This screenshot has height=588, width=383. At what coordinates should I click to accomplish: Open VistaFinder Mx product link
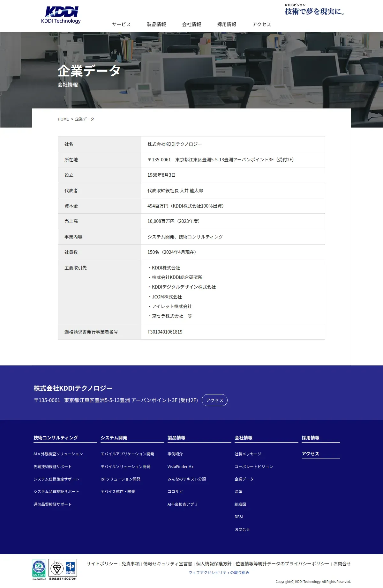click(181, 467)
